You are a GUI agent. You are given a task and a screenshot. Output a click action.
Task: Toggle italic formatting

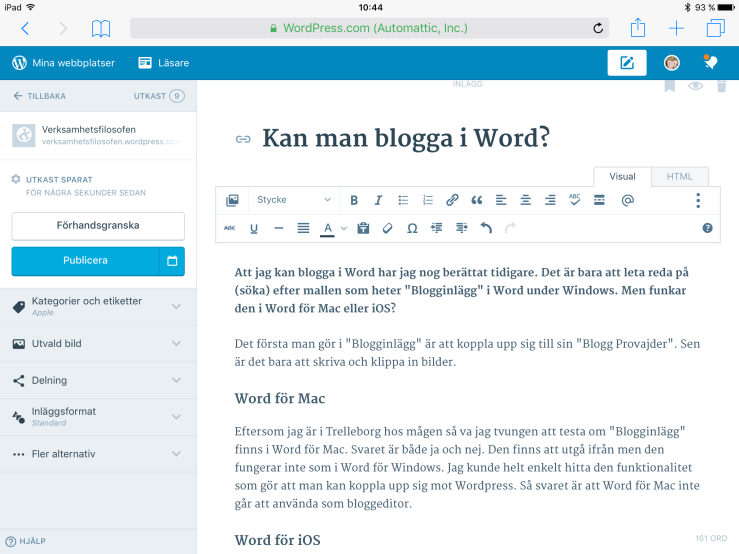(x=378, y=200)
